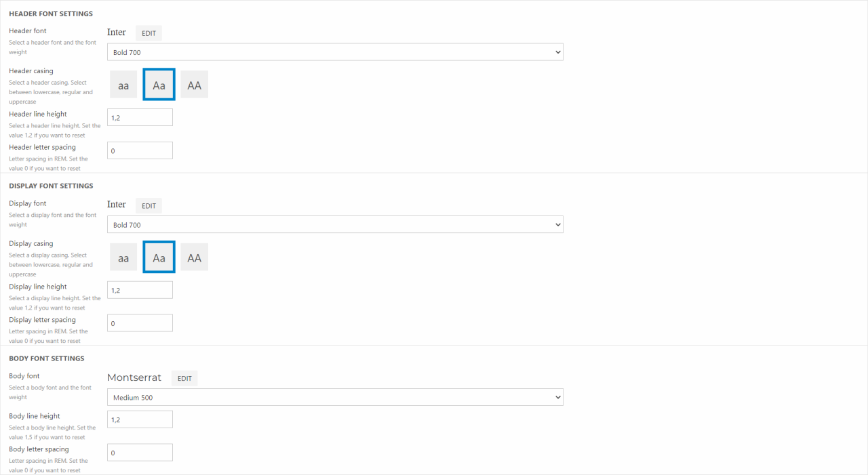Click the header letter spacing field
Image resolution: width=868 pixels, height=475 pixels.
(x=140, y=151)
